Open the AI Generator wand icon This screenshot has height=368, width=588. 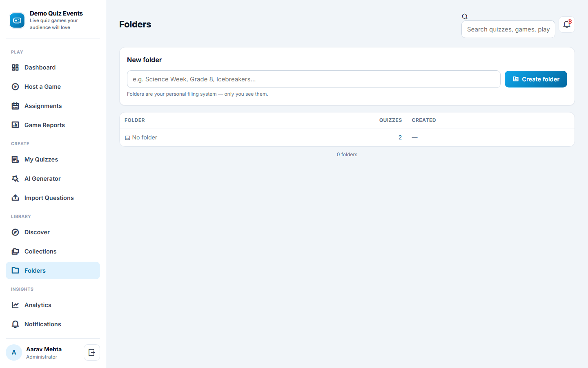pyautogui.click(x=16, y=179)
